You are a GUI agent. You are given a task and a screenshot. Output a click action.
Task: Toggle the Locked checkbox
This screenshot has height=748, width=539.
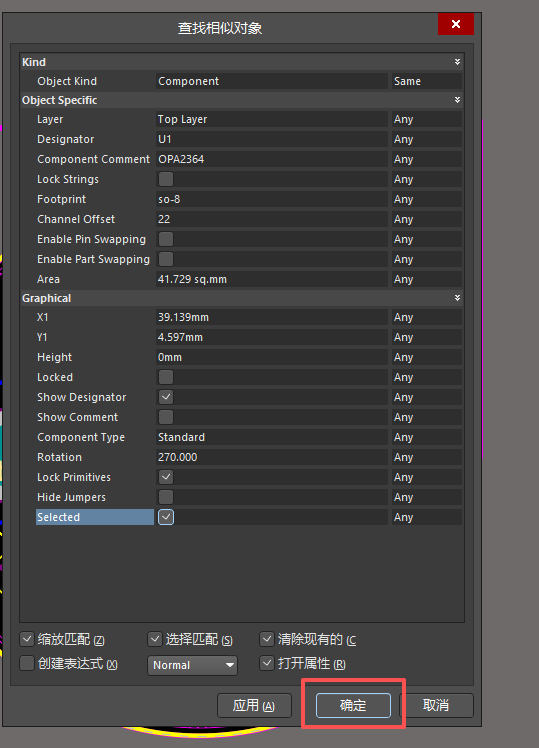point(166,377)
